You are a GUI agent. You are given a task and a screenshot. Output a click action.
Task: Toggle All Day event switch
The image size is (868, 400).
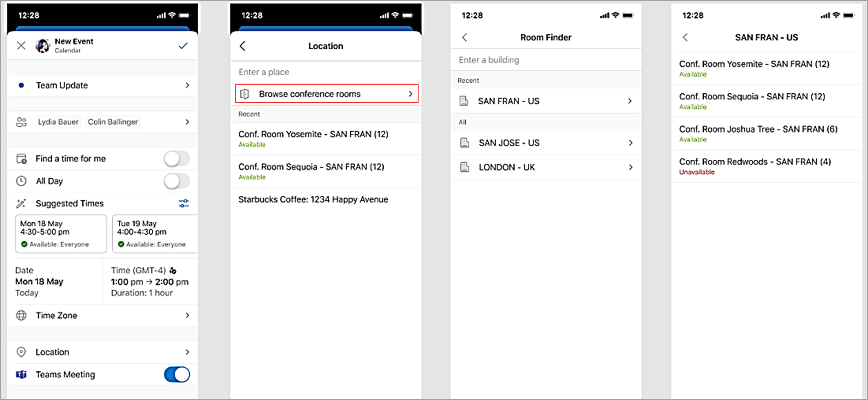(x=176, y=181)
